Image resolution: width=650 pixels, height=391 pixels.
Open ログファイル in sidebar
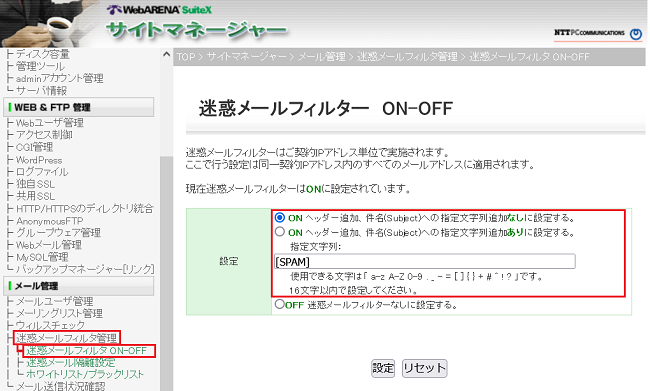(x=42, y=172)
